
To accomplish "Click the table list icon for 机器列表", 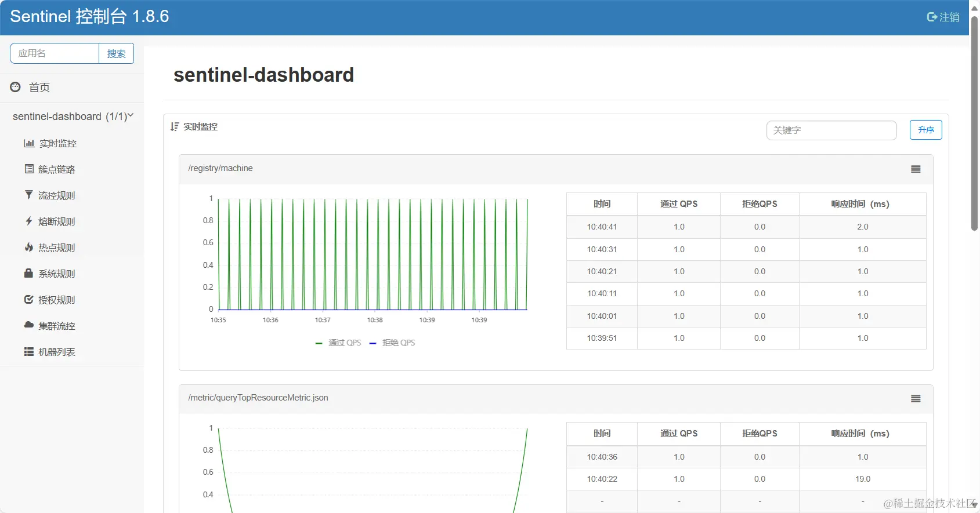I will 28,352.
